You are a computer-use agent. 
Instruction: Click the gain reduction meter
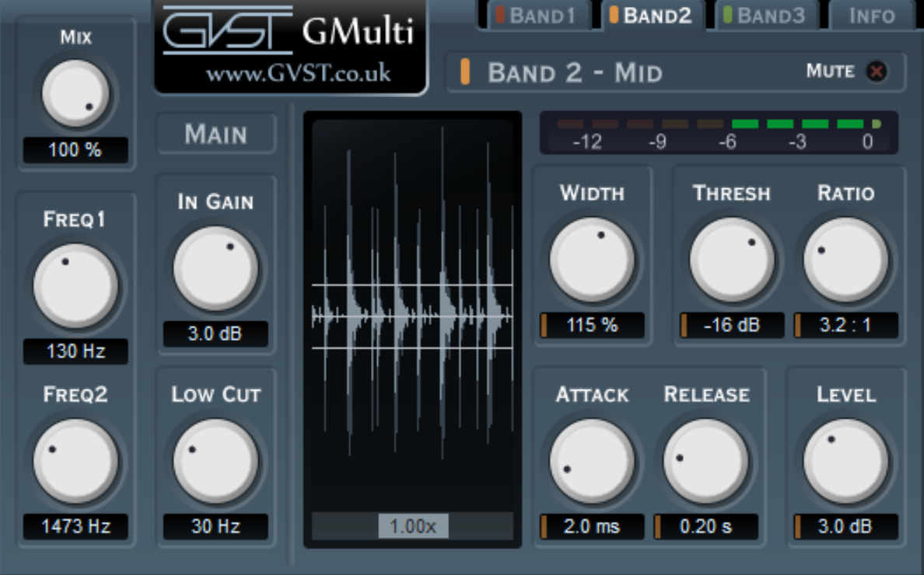[x=719, y=133]
